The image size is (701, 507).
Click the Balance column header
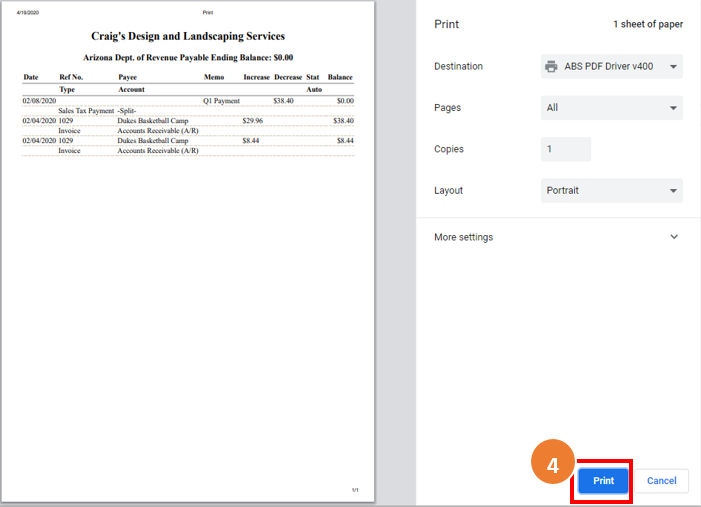click(340, 77)
